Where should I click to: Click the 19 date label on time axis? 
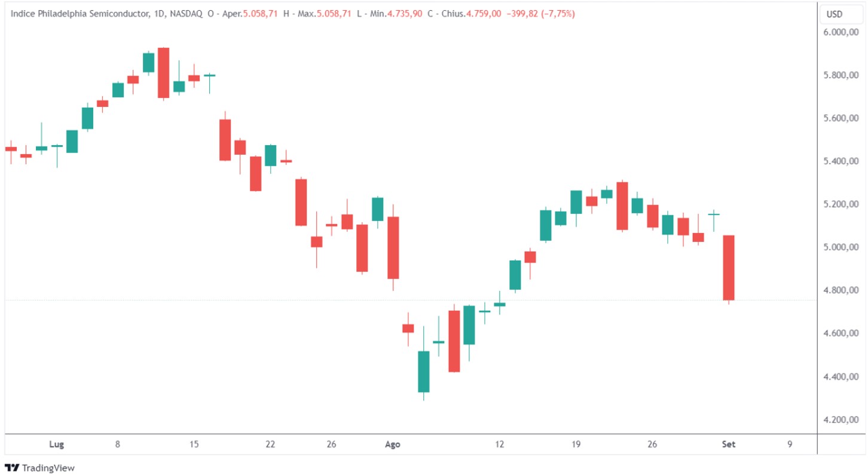[x=576, y=445]
